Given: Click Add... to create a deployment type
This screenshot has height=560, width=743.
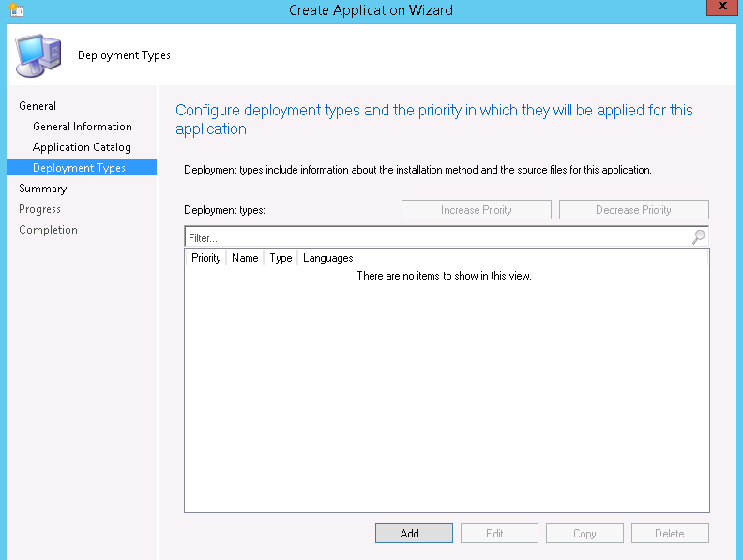Looking at the screenshot, I should pos(414,533).
